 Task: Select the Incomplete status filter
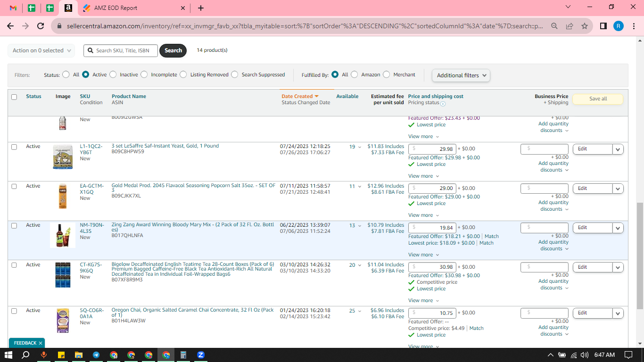[144, 74]
